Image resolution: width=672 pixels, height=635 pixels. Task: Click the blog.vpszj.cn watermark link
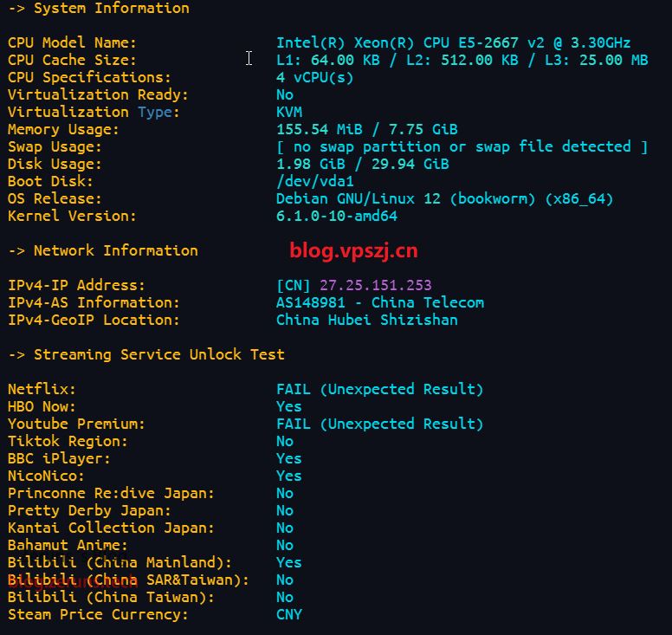(x=353, y=251)
